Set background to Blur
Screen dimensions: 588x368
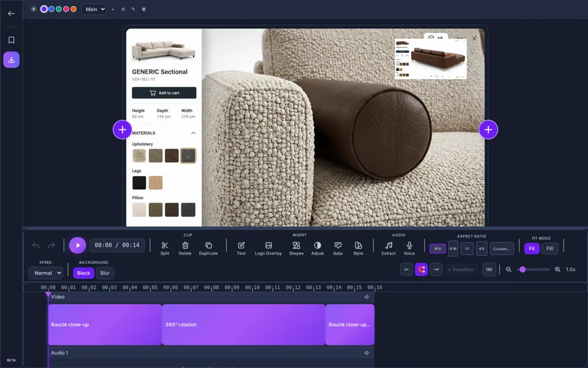tap(105, 273)
